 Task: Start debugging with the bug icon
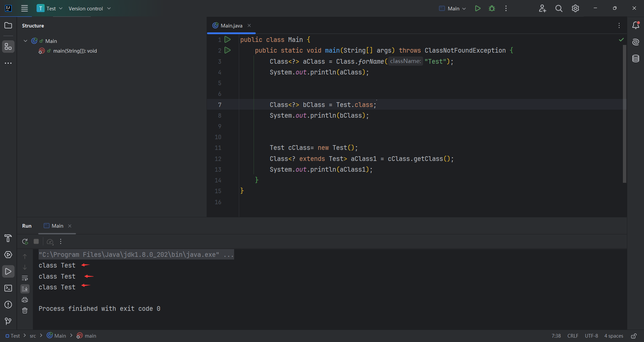(x=492, y=8)
